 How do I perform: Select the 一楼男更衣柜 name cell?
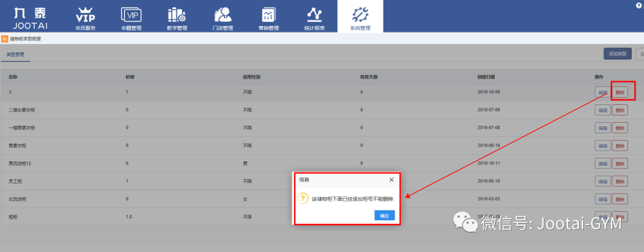(22, 127)
